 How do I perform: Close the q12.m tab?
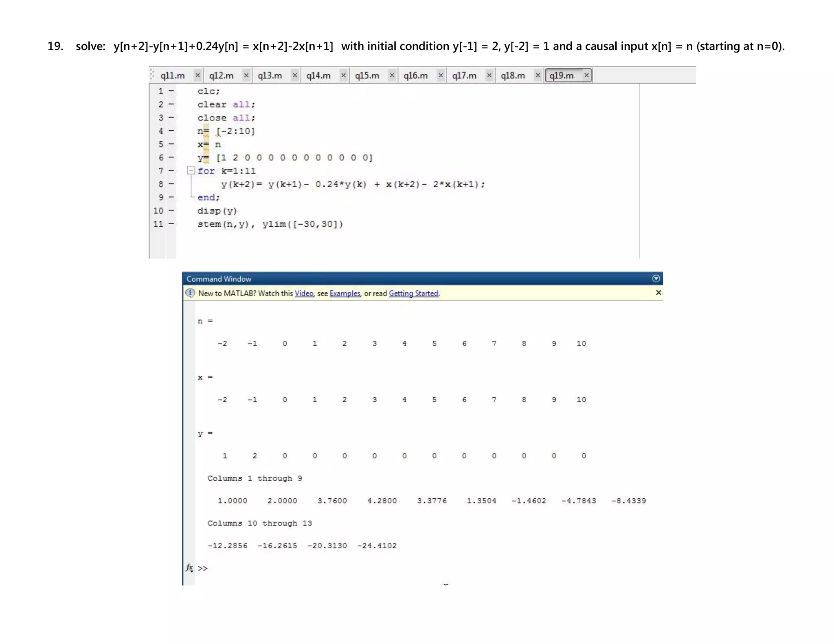tap(246, 75)
